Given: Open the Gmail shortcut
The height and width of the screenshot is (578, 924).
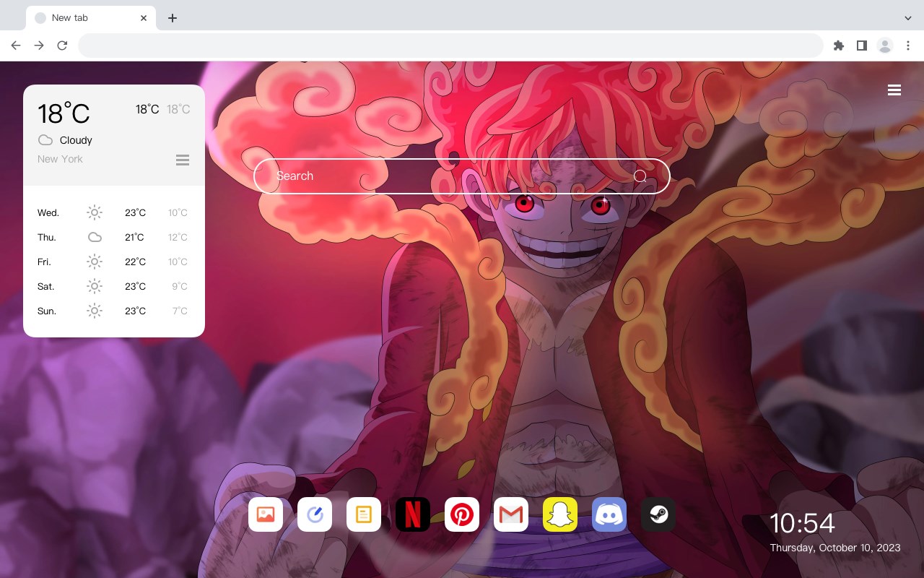Looking at the screenshot, I should point(511,514).
